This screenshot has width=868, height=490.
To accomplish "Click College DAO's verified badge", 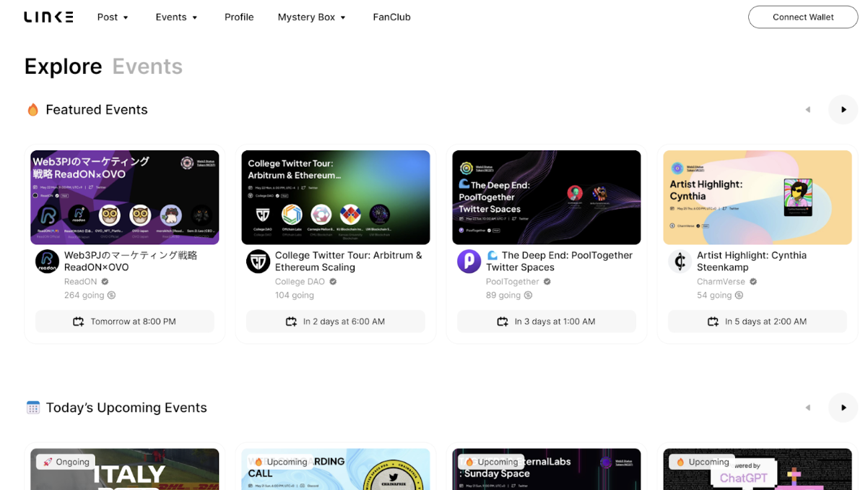I will [x=333, y=282].
